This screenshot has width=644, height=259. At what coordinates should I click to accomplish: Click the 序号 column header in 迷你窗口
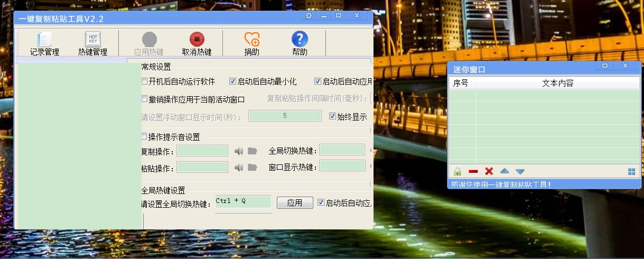pyautogui.click(x=461, y=83)
